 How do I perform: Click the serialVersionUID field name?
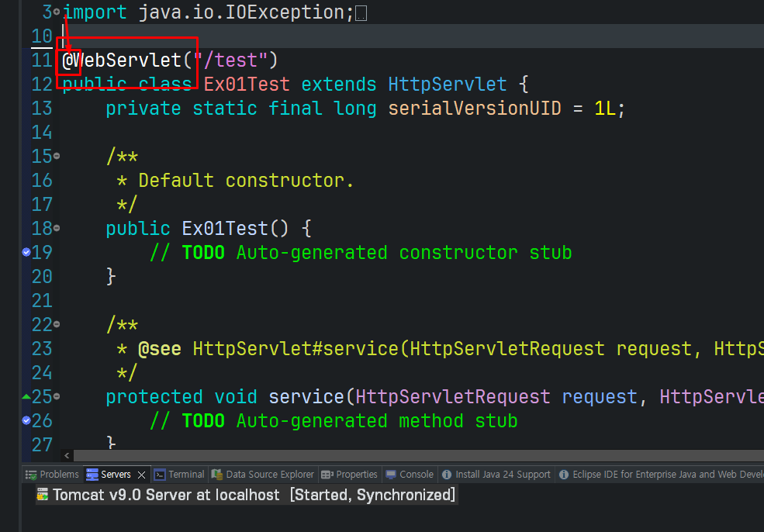[475, 108]
